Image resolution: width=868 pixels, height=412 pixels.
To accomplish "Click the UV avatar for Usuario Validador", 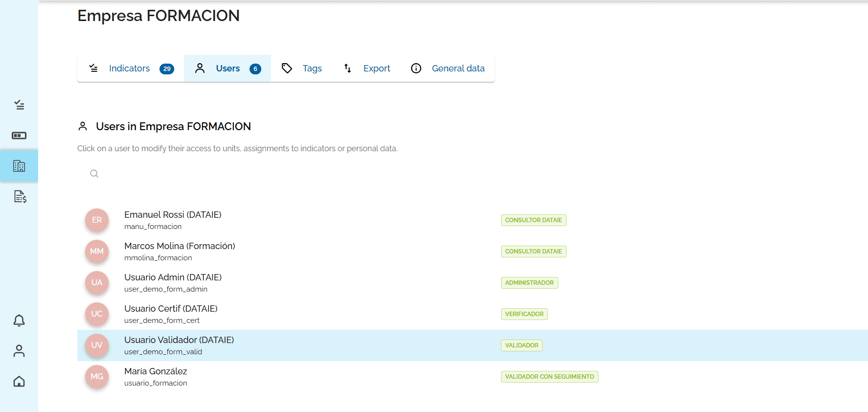I will (x=97, y=345).
